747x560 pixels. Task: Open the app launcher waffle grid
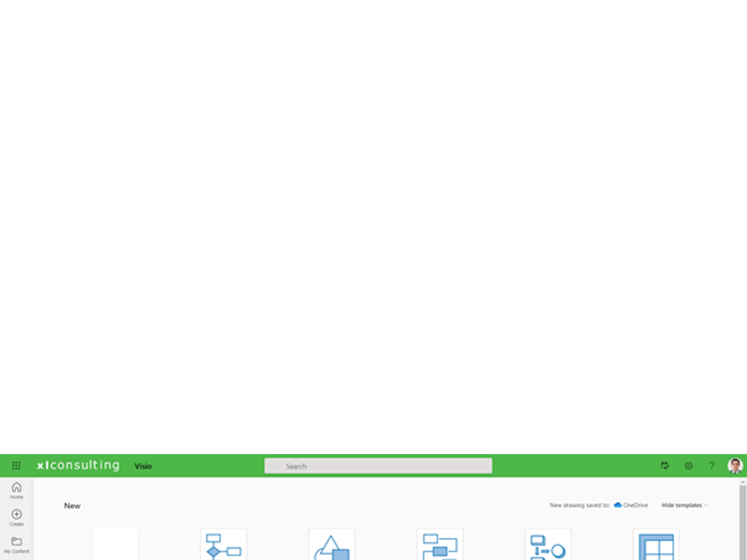(16, 465)
